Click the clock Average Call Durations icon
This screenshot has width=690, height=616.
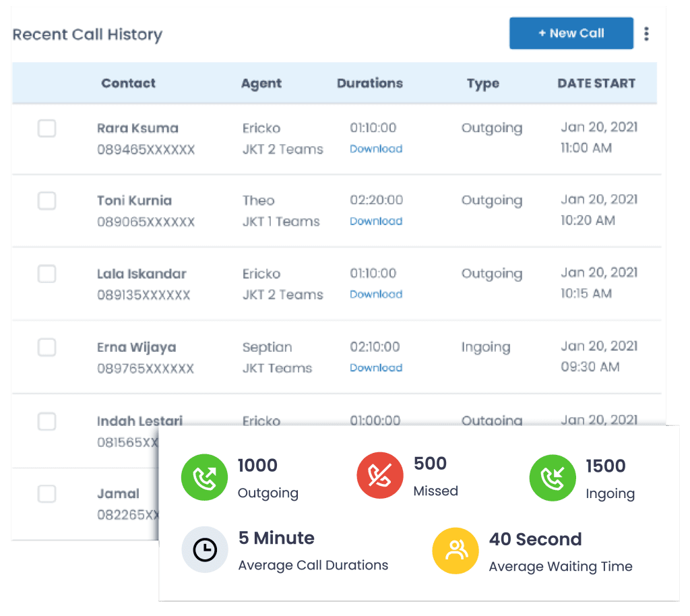(205, 549)
